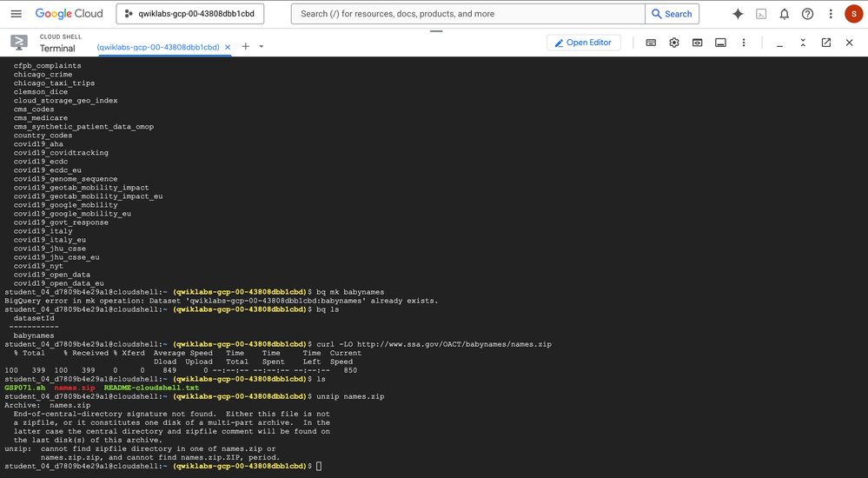This screenshot has height=478, width=868.
Task: Open Cloud Shell in new window
Action: point(826,43)
